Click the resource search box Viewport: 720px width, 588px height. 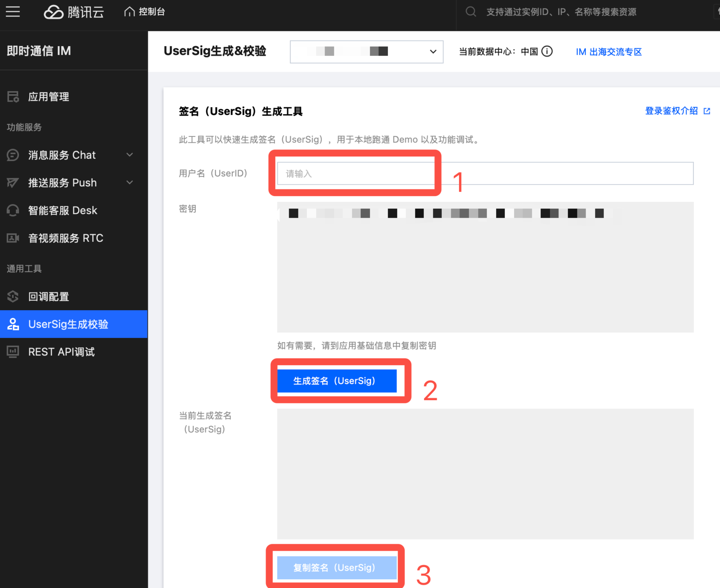(x=561, y=12)
